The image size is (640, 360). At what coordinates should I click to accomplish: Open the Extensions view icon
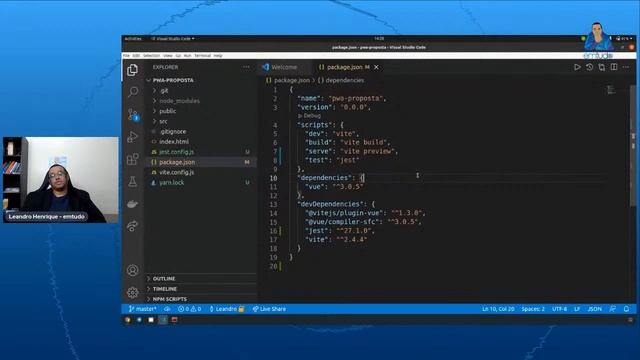pyautogui.click(x=132, y=159)
